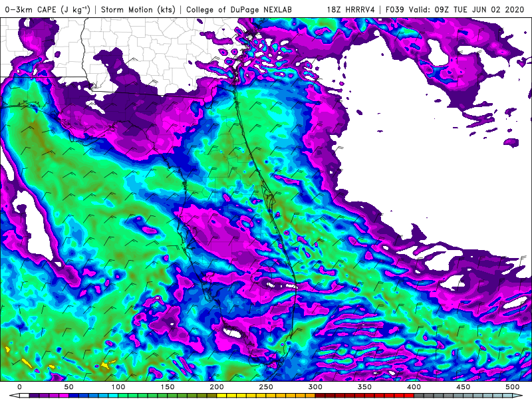Image resolution: width=532 pixels, height=399 pixels.
Task: Click the colorbar label "500"
Action: (x=512, y=387)
